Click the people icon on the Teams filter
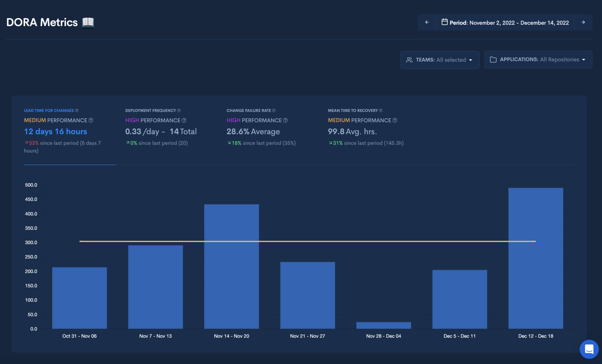This screenshot has height=364, width=602. [x=409, y=60]
